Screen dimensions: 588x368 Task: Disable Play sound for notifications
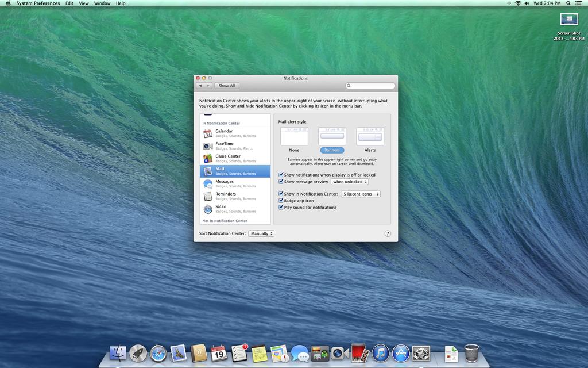point(281,208)
